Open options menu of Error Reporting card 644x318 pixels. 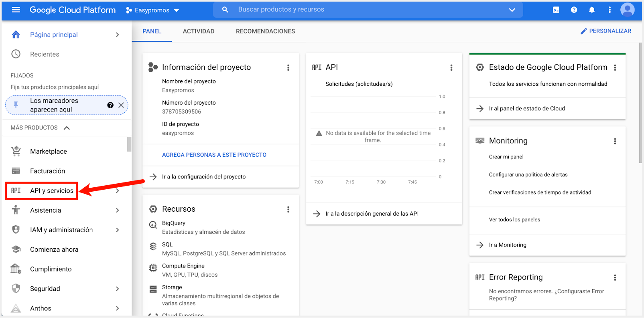(615, 277)
